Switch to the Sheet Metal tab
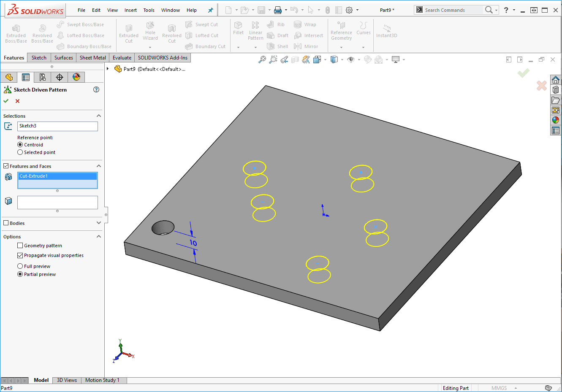 [93, 58]
